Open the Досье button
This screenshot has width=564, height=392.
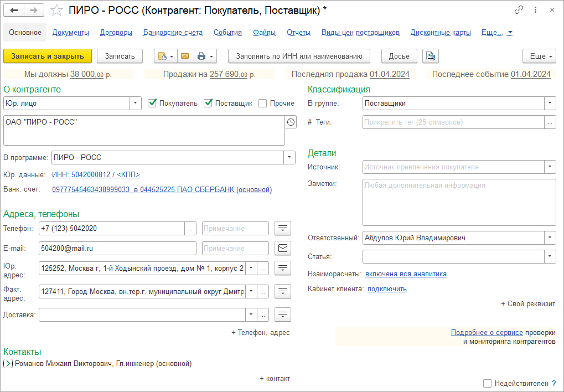tap(399, 56)
